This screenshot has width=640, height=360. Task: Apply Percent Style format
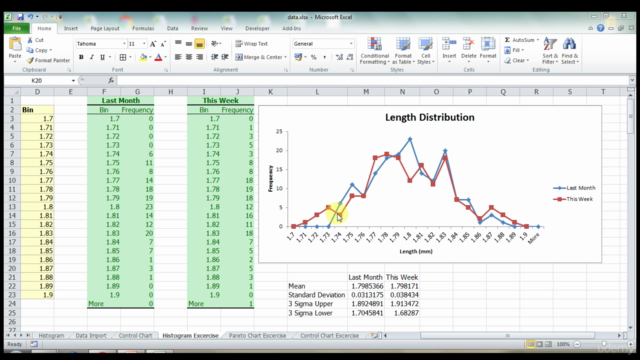313,57
